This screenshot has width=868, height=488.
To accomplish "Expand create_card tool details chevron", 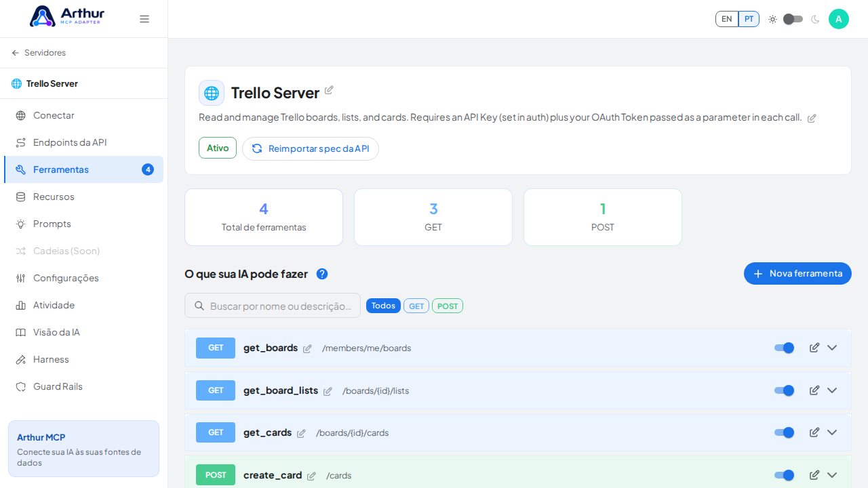I will (832, 475).
